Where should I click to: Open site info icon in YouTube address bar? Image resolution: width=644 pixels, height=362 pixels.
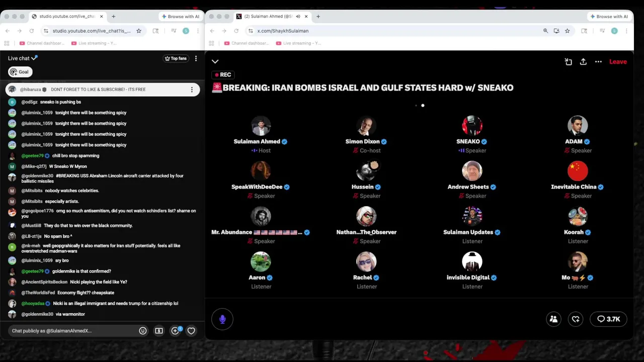pyautogui.click(x=46, y=31)
